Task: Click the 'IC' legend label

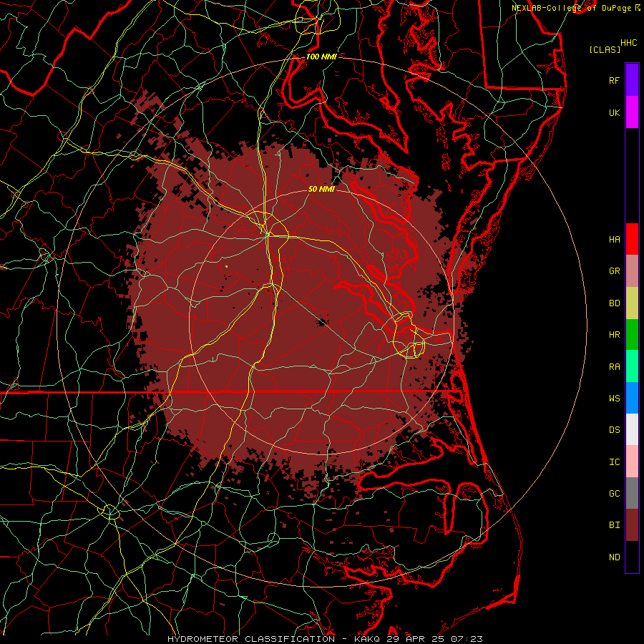Action: coord(614,462)
